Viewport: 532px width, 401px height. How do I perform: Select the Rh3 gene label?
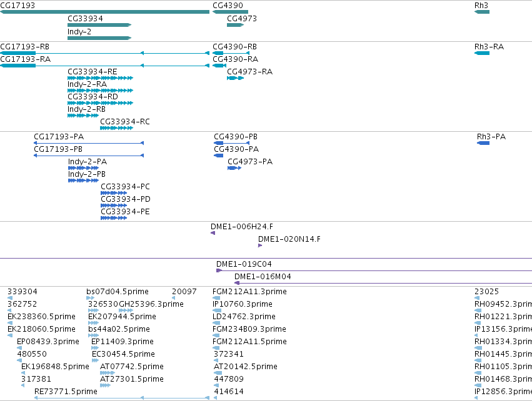click(x=481, y=6)
